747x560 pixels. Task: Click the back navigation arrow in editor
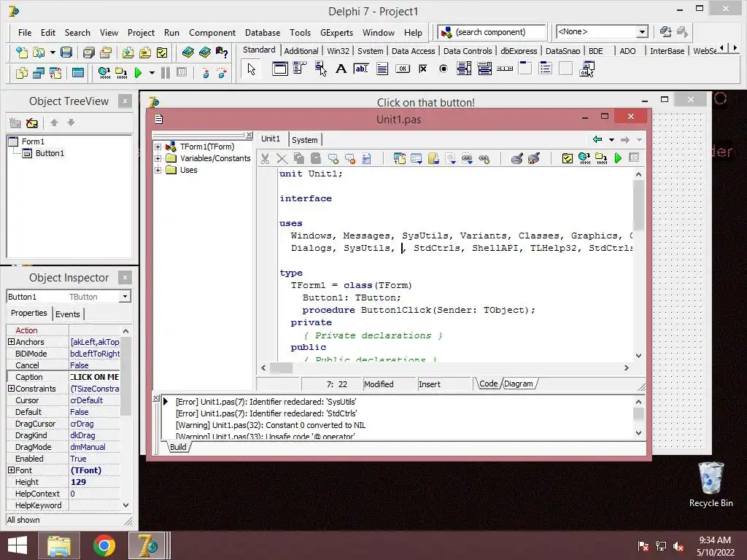pos(597,139)
